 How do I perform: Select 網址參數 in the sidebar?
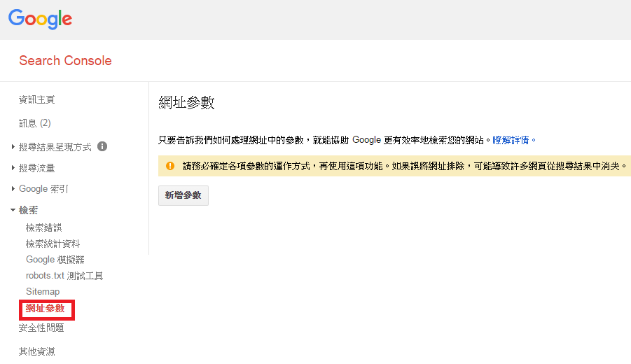click(x=45, y=309)
